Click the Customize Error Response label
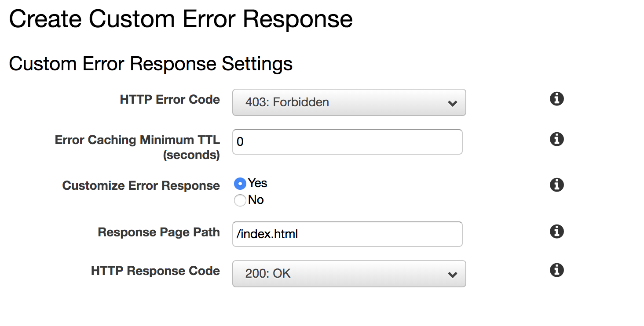The width and height of the screenshot is (644, 326). tap(141, 186)
